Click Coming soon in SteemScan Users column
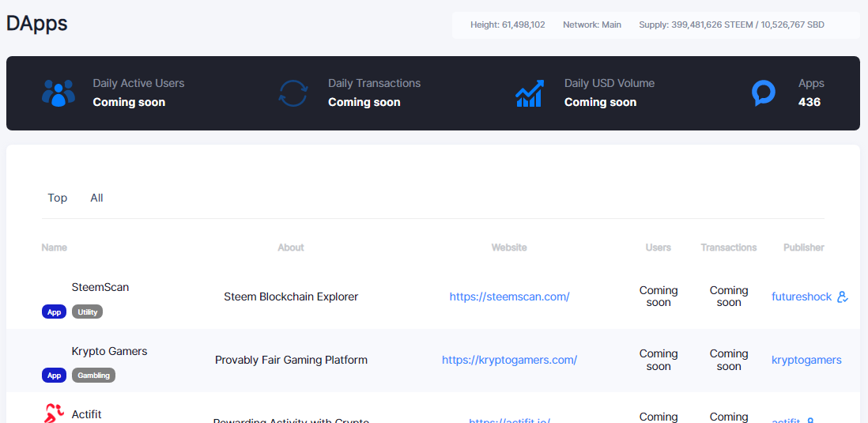Viewport: 868px width, 423px height. (x=659, y=296)
